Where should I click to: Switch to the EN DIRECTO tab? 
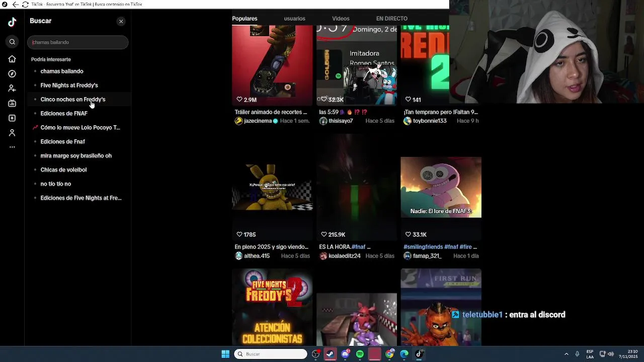click(392, 19)
